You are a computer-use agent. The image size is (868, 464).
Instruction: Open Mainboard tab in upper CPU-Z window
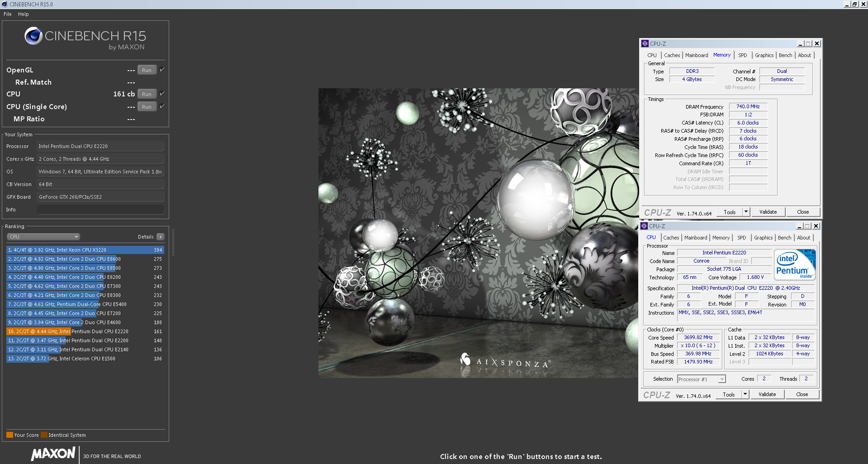coord(697,55)
